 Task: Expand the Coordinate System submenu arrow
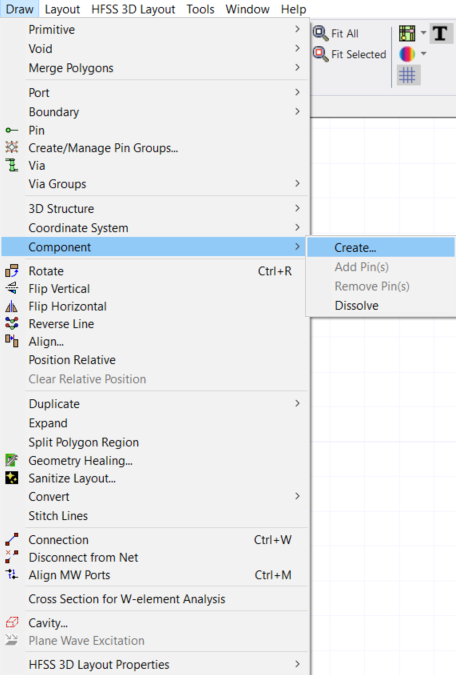(297, 227)
